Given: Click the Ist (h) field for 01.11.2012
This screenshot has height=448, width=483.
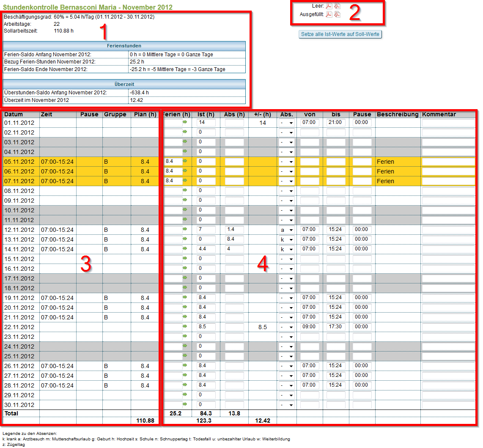Looking at the screenshot, I should 206,122.
